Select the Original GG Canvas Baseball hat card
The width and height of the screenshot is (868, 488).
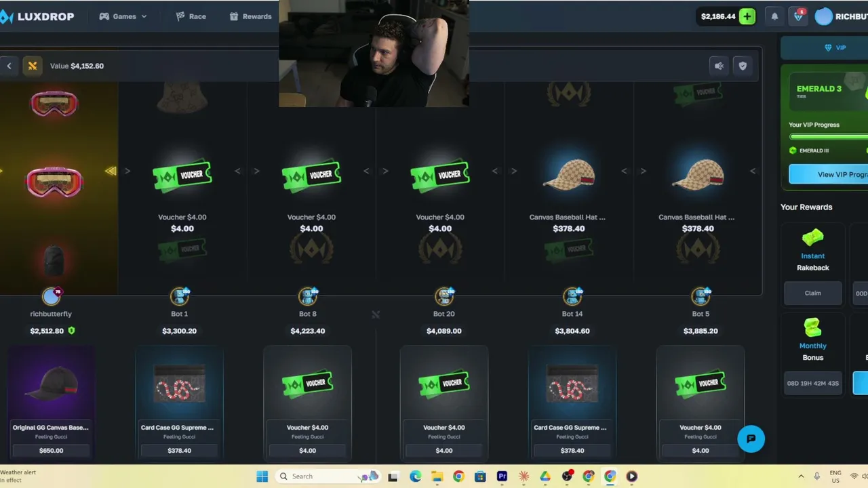pos(51,403)
